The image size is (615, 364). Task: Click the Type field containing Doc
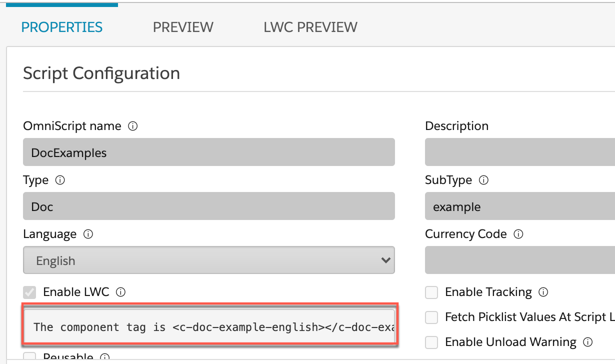point(209,206)
